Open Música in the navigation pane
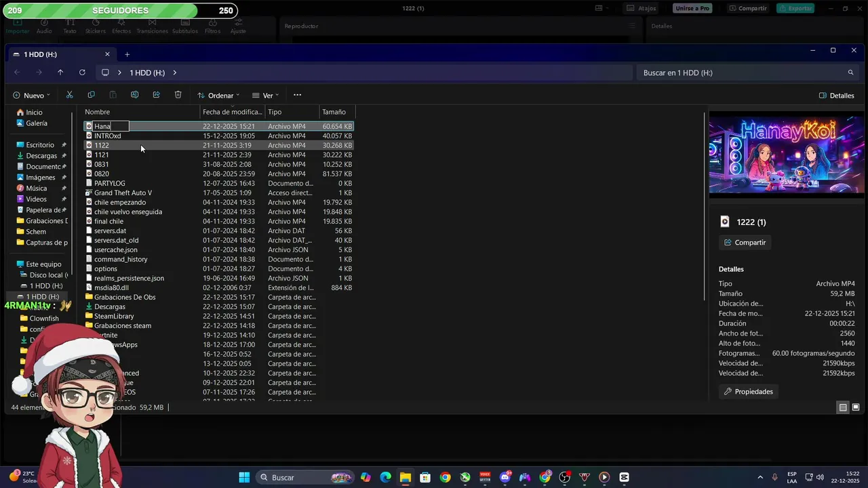 coord(37,188)
